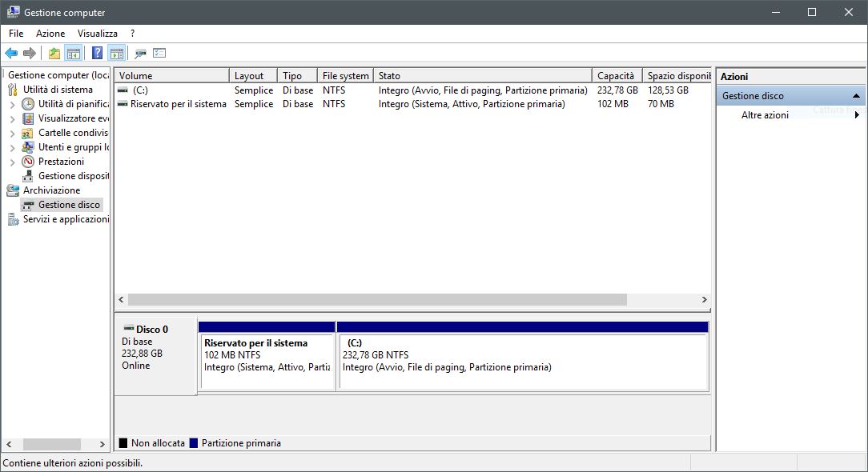Screen dimensions: 868x472
Task: Select the Riservato per il sistema volume row
Action: (x=412, y=104)
